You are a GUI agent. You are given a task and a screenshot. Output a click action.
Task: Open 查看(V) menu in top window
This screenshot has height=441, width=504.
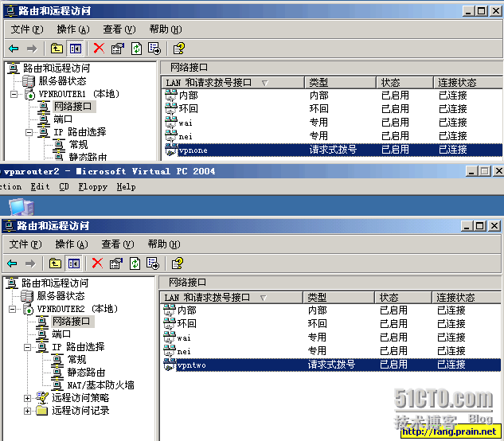[119, 29]
